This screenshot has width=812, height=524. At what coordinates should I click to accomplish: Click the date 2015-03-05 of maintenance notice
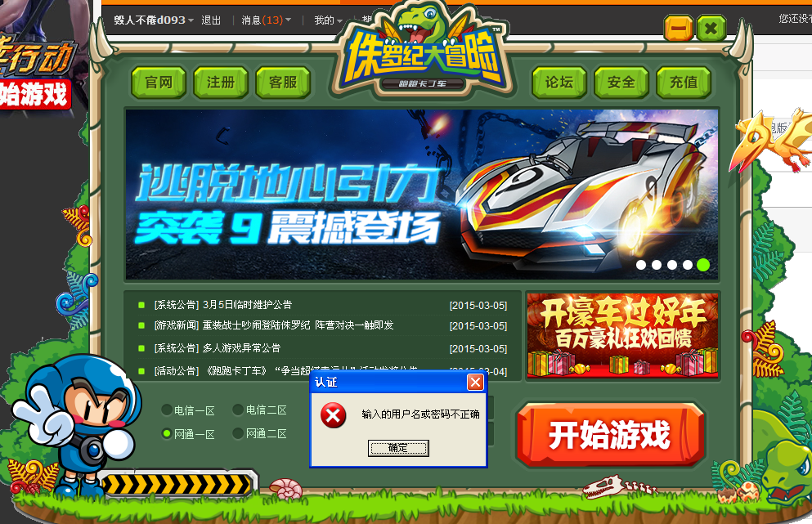(478, 306)
